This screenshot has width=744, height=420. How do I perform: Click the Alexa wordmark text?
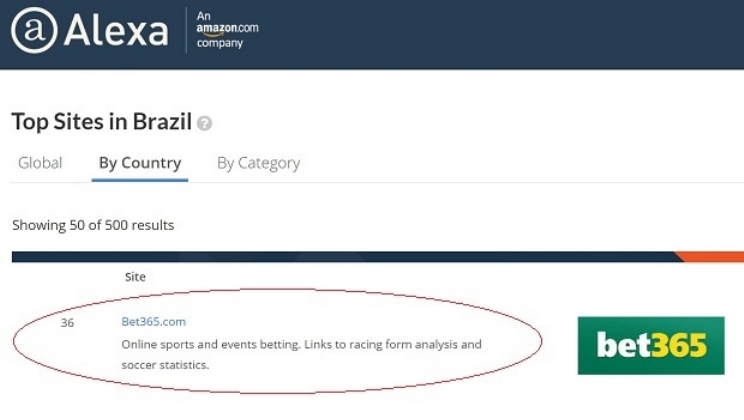click(115, 31)
